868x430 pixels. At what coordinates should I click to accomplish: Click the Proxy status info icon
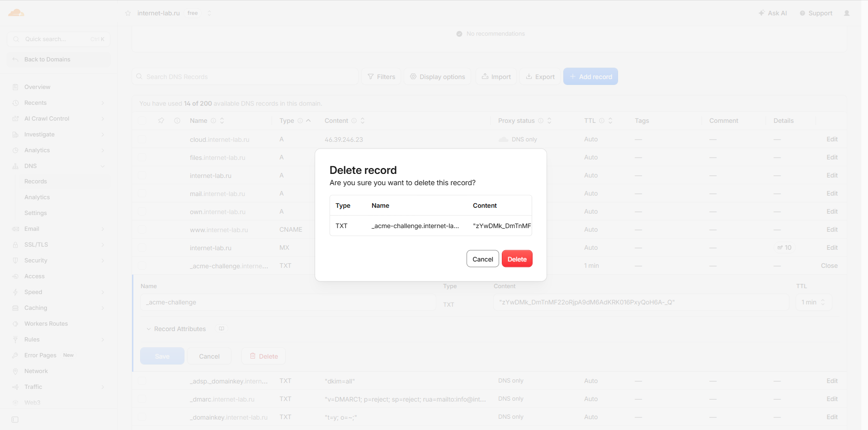541,121
